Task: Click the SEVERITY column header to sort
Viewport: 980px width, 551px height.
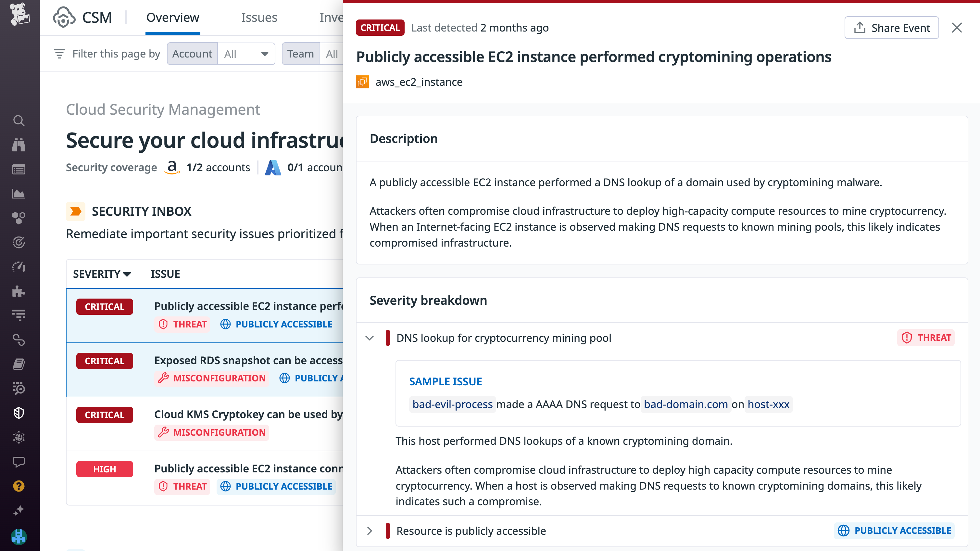Action: (102, 274)
